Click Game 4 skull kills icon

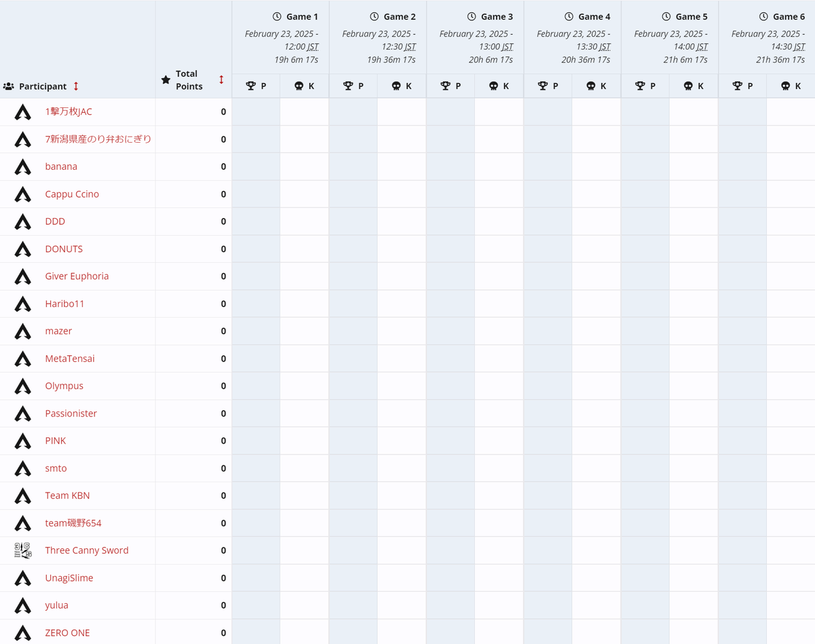[591, 86]
